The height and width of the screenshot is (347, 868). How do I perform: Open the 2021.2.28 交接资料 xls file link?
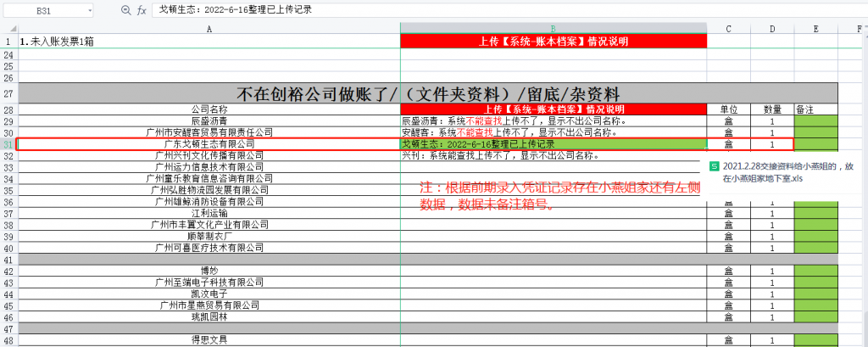(x=788, y=172)
